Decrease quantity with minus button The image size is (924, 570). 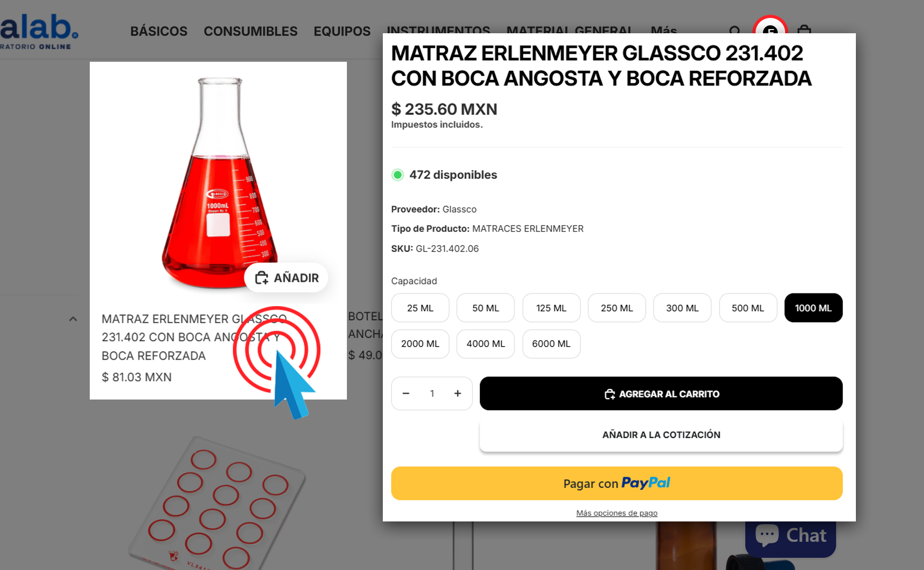click(x=406, y=393)
